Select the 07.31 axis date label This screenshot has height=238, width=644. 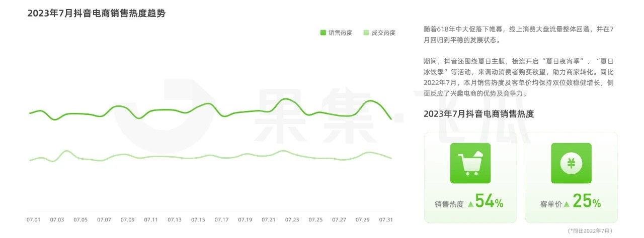[386, 220]
